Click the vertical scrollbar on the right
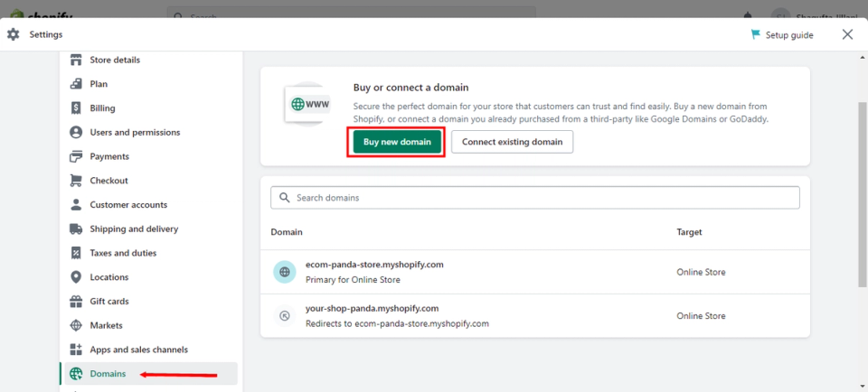The height and width of the screenshot is (392, 868). (863, 193)
